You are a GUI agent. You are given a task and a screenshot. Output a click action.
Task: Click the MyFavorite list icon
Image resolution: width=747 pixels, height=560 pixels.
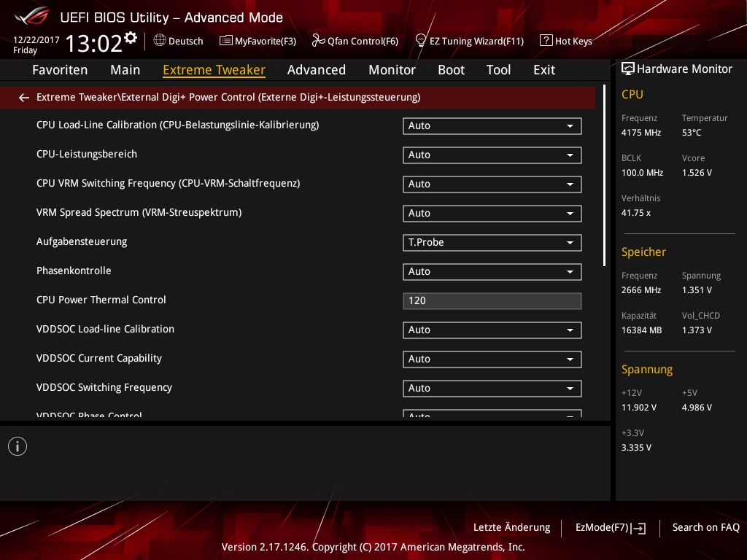point(226,41)
